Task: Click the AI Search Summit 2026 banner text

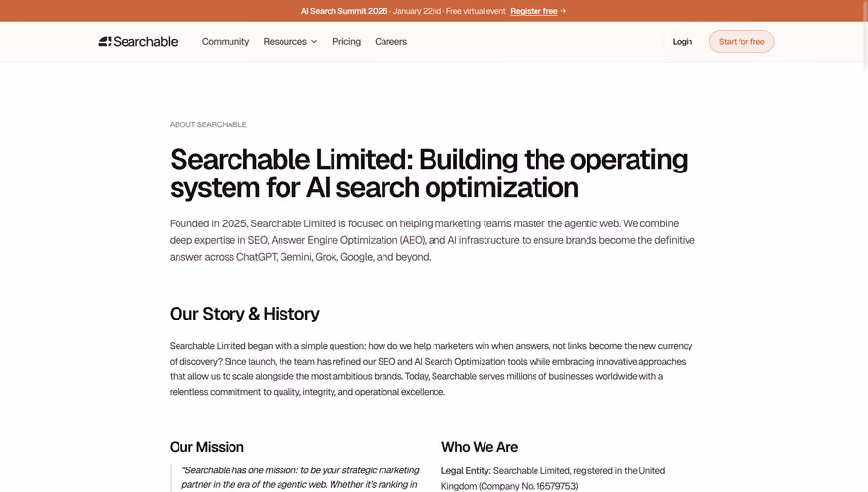Action: (x=344, y=11)
